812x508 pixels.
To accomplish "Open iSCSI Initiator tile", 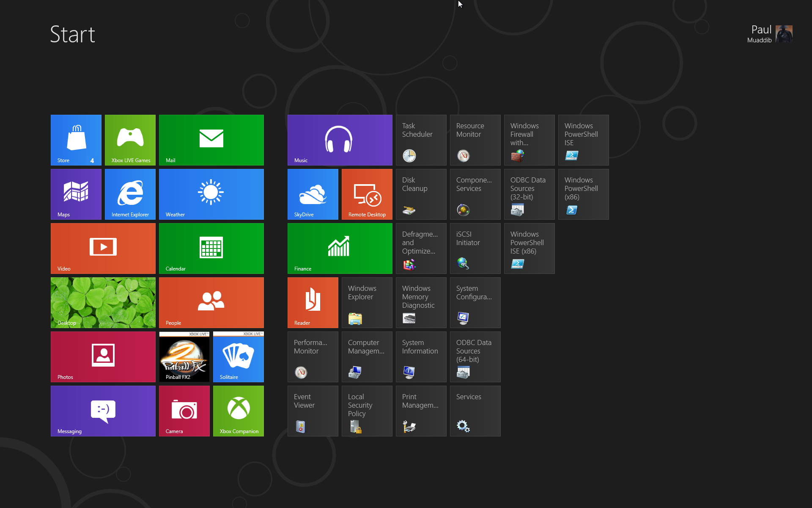I will pos(475,248).
